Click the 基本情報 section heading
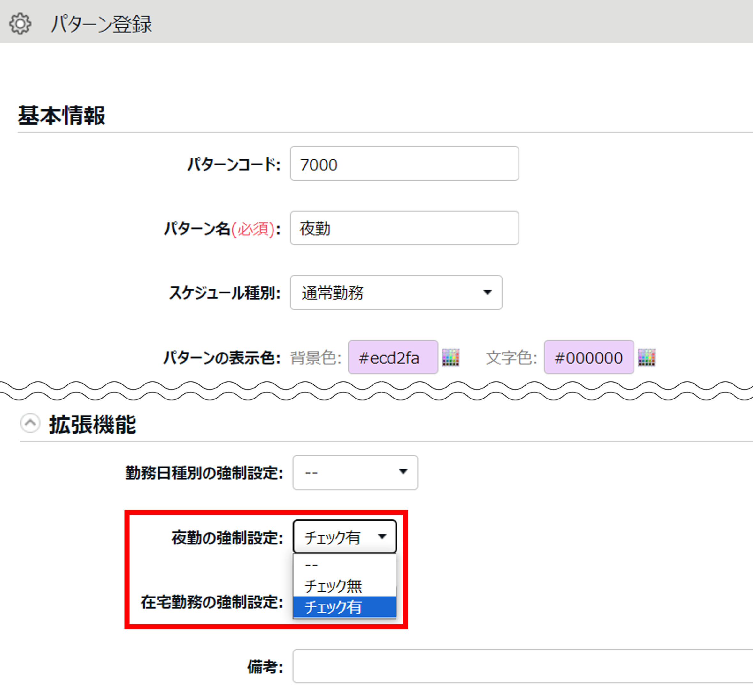This screenshot has width=753, height=700. click(61, 116)
